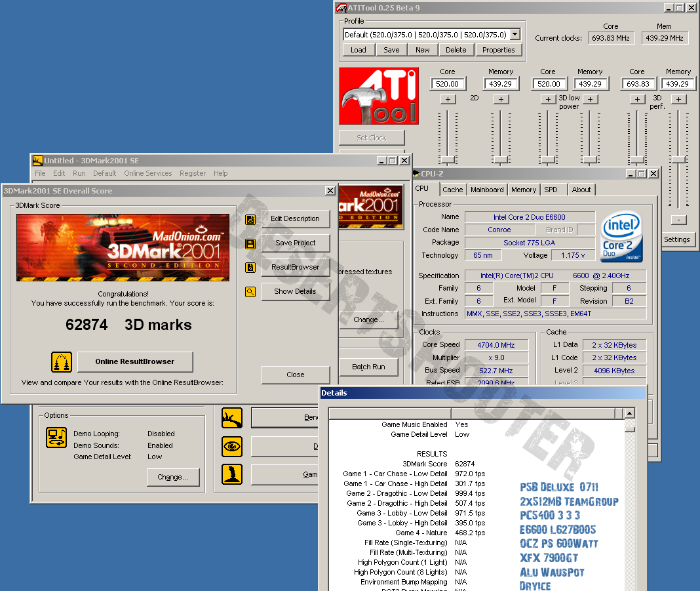Open the Register menu in 3DMark2001
The height and width of the screenshot is (591, 700).
pos(193,173)
